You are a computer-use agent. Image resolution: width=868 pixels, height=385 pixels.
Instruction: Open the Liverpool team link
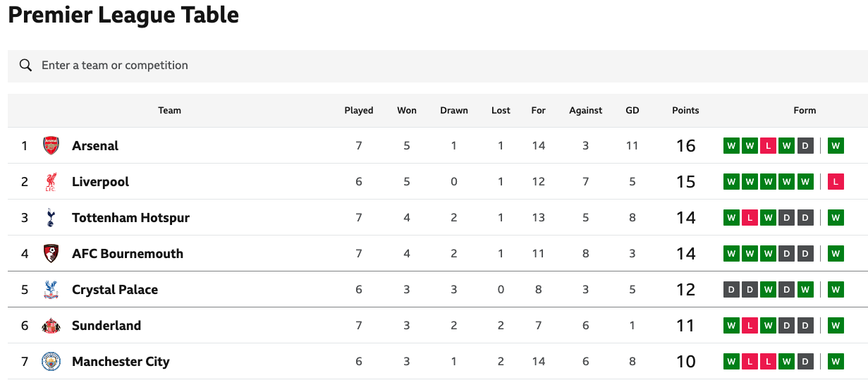[101, 182]
